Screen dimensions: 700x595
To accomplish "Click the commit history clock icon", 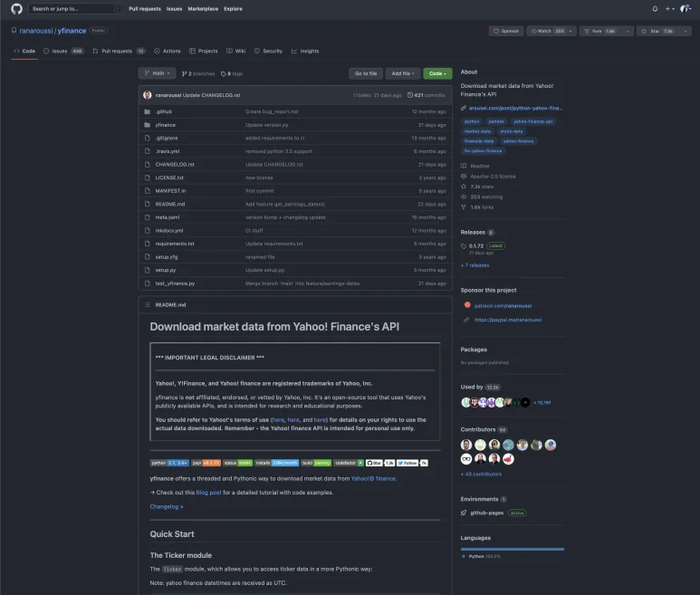I will tap(410, 94).
